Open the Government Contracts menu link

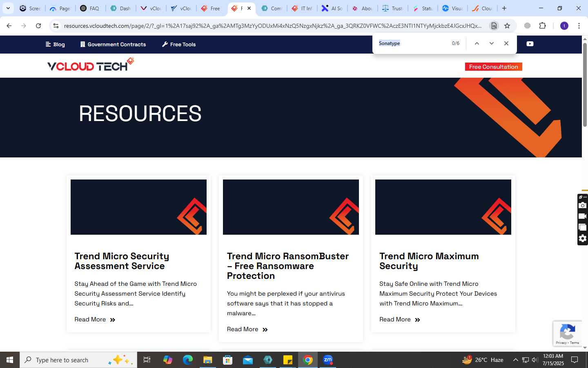pyautogui.click(x=113, y=45)
